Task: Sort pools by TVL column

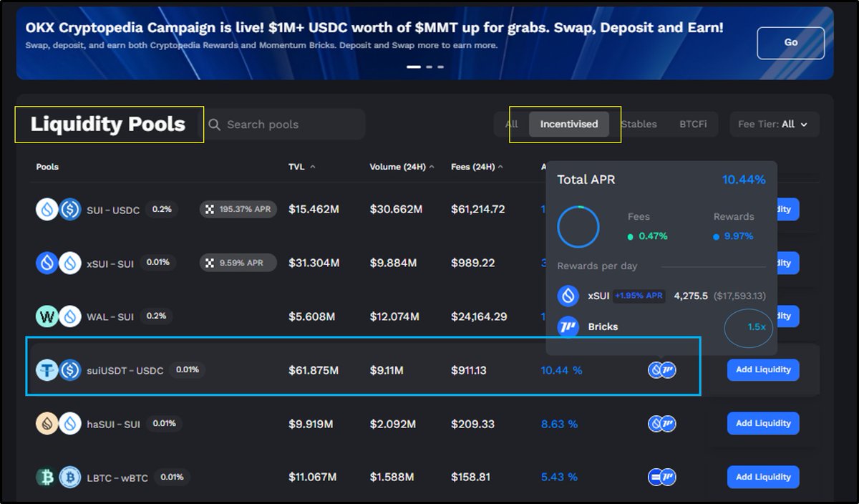Action: (301, 167)
